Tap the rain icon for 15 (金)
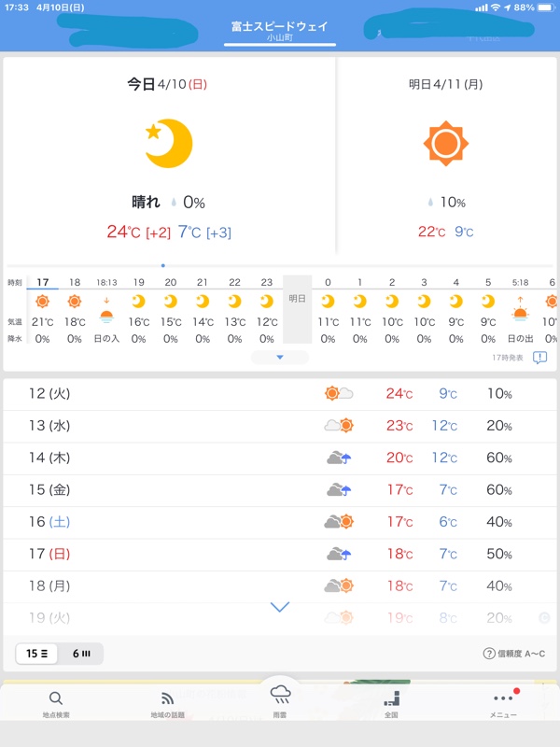 339,489
